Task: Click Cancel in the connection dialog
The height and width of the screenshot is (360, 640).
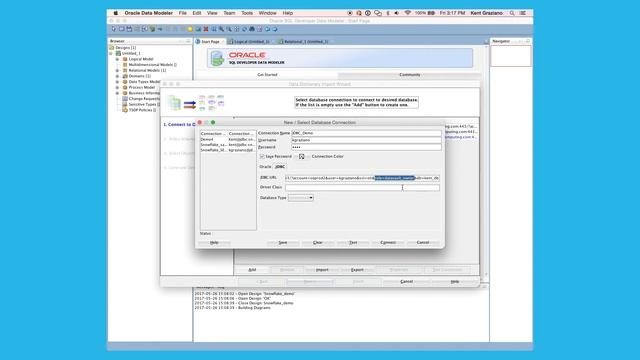Action: [423, 242]
